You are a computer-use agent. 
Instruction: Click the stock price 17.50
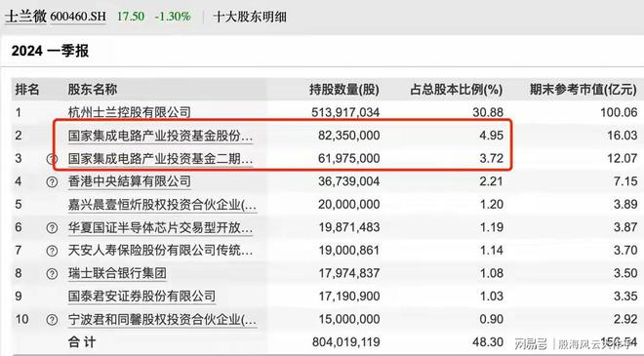click(x=131, y=17)
